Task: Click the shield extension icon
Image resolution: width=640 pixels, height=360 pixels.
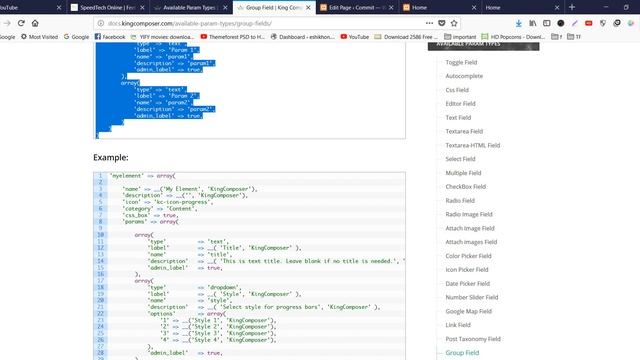Action: tap(603, 23)
